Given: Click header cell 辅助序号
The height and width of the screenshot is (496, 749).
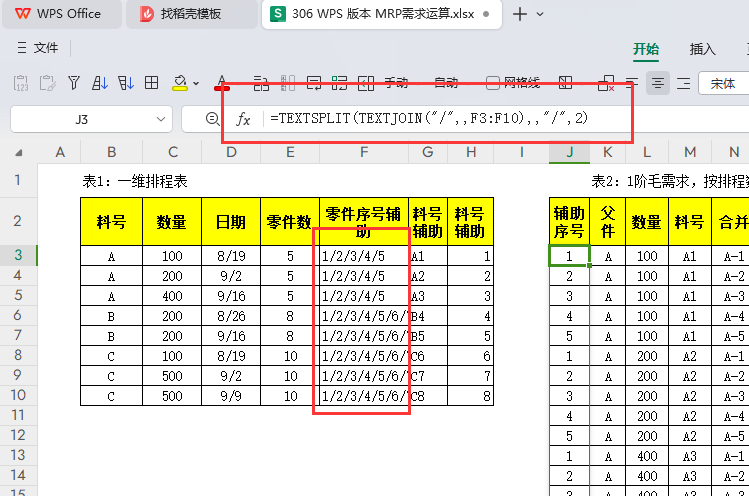Looking at the screenshot, I should (x=569, y=222).
